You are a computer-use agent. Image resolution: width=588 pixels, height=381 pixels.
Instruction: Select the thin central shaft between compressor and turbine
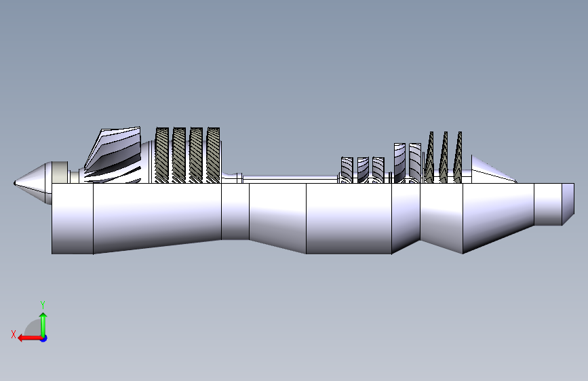[x=291, y=179]
